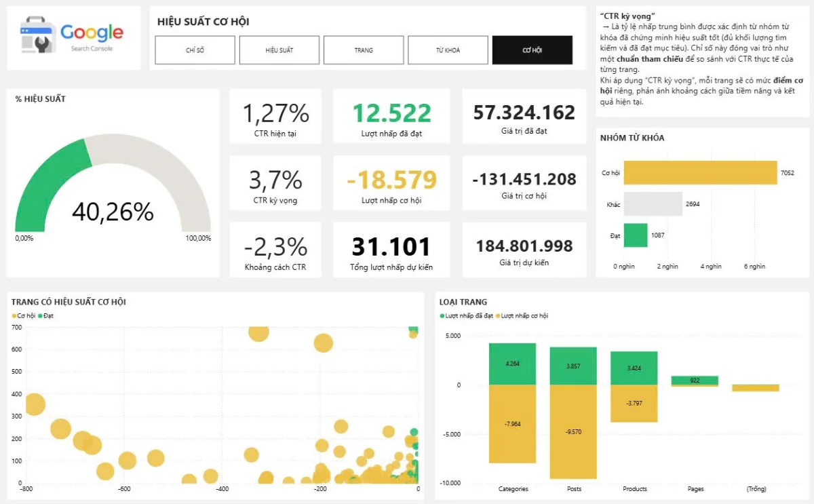Click the % HIỆU SUẤT gauge title
The width and height of the screenshot is (814, 504).
pyautogui.click(x=40, y=99)
